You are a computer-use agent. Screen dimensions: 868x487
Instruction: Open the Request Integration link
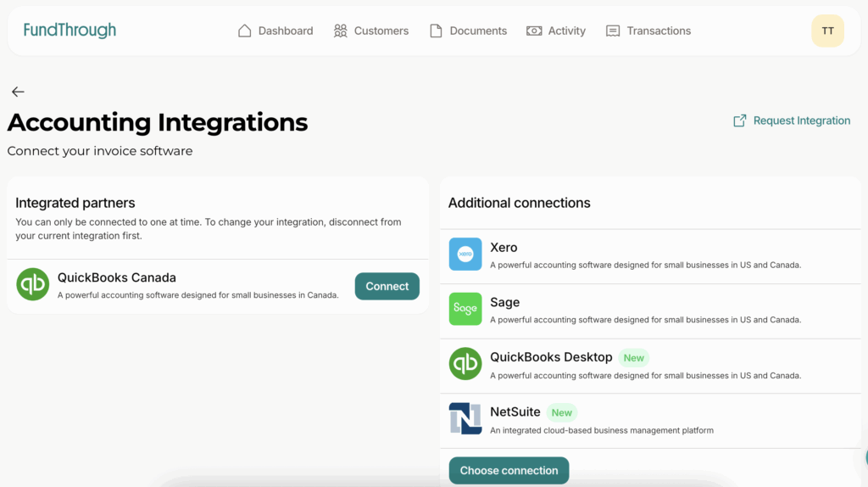[792, 120]
